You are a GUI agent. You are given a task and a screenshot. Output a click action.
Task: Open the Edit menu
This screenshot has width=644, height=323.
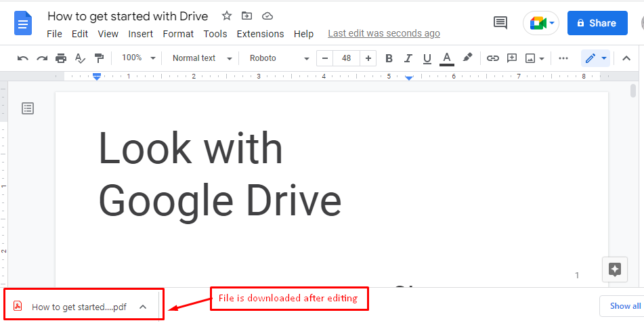(80, 34)
